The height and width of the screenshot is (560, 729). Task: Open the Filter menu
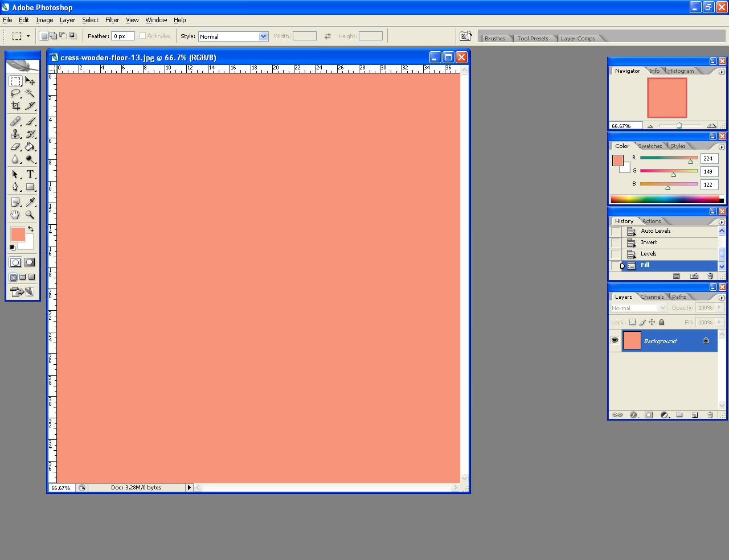point(112,20)
